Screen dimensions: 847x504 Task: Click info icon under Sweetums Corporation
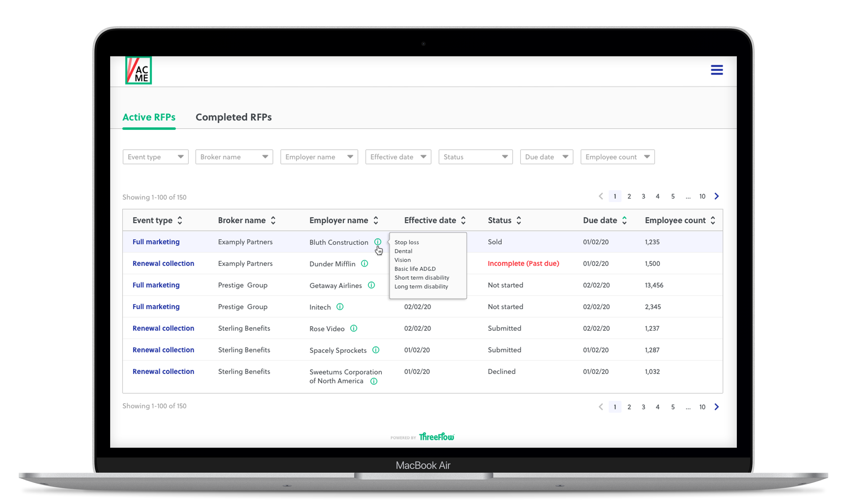(373, 381)
